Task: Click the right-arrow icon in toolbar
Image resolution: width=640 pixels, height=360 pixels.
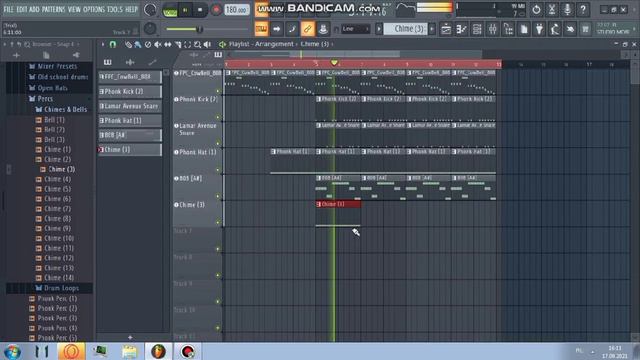Action: pyautogui.click(x=277, y=29)
